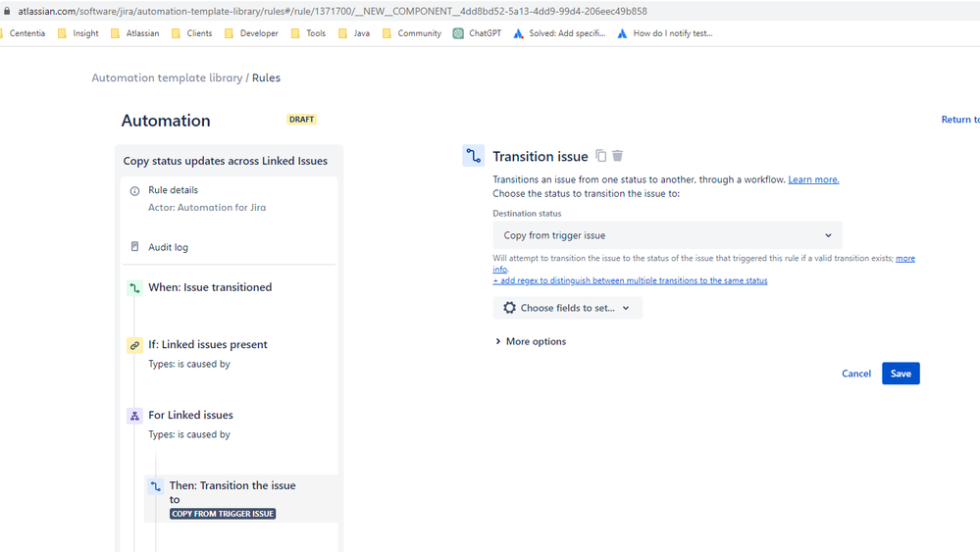Click the rule name 'Copy status updates across Linked Issues'
The width and height of the screenshot is (980, 552).
(225, 161)
